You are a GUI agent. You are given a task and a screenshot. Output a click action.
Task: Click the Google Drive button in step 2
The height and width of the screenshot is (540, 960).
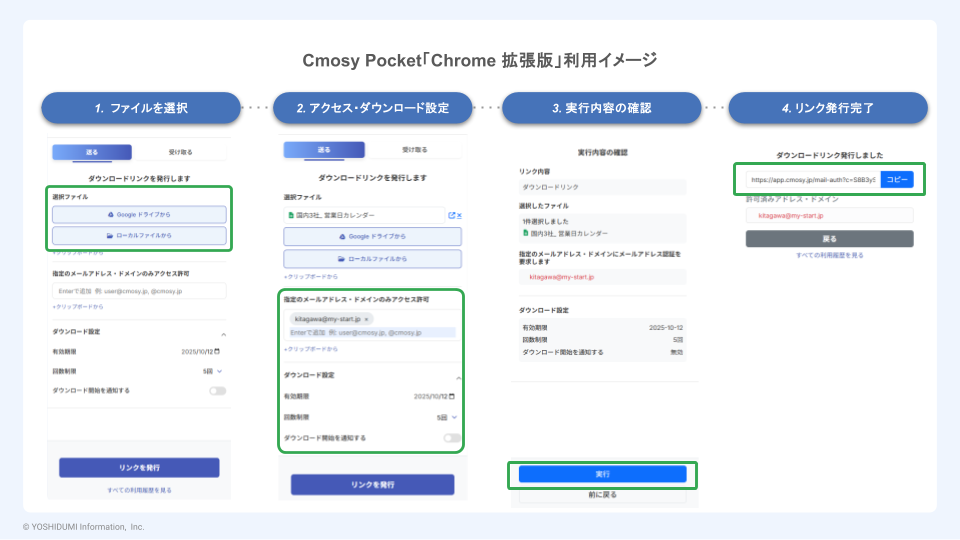pos(372,237)
